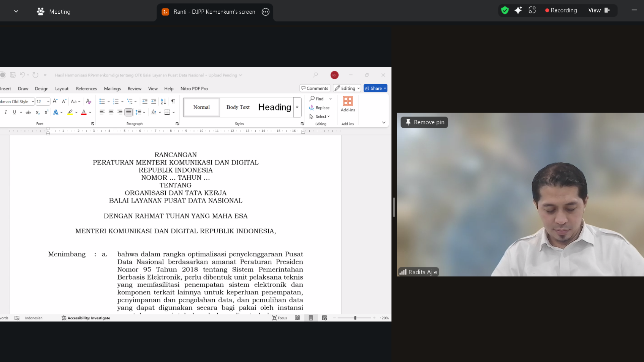Screen dimensions: 644x362
Task: Toggle Justify paragraph alignment
Action: point(128,112)
